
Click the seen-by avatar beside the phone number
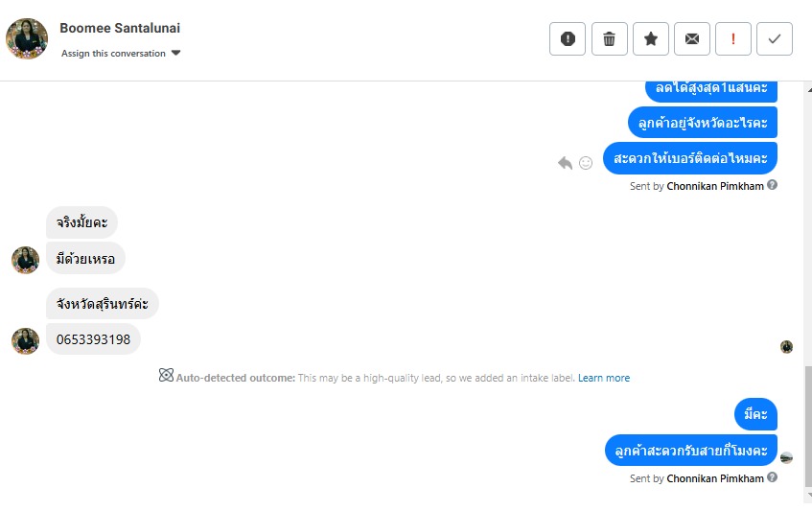tap(787, 347)
